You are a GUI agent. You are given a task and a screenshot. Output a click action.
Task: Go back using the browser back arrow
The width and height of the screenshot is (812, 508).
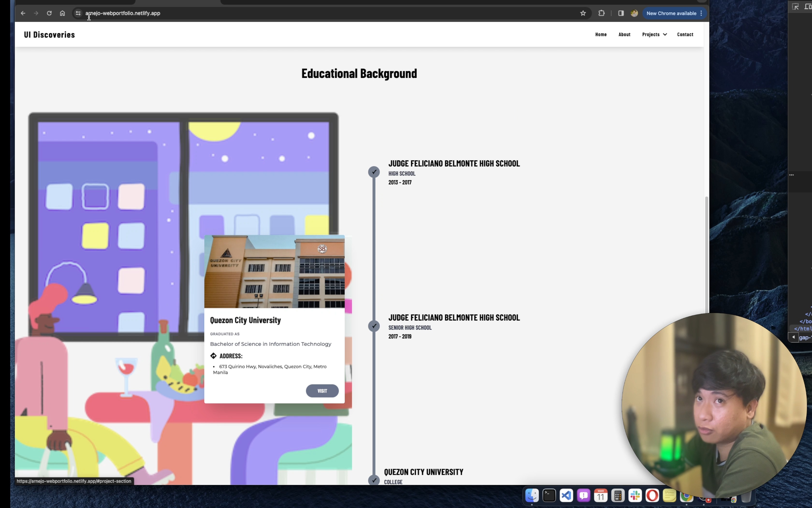[x=23, y=13]
